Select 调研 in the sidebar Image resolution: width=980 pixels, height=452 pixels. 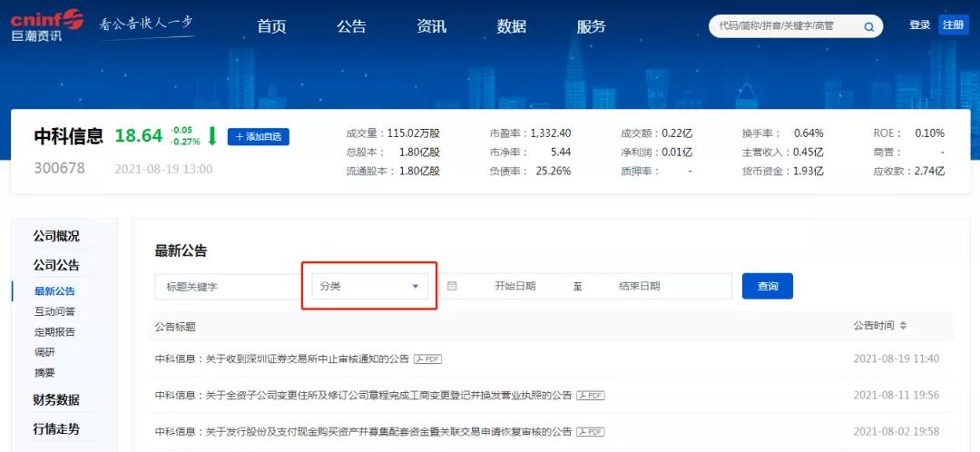pos(44,352)
